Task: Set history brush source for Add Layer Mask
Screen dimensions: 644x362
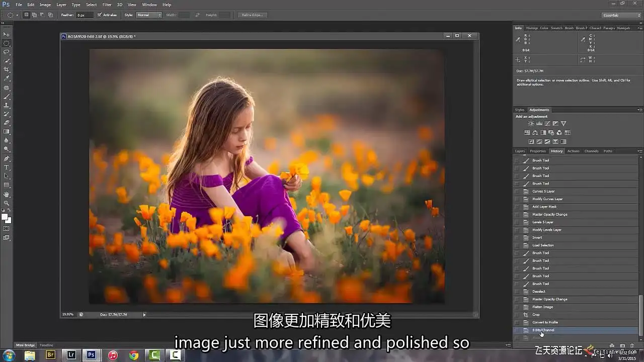Action: pyautogui.click(x=517, y=207)
